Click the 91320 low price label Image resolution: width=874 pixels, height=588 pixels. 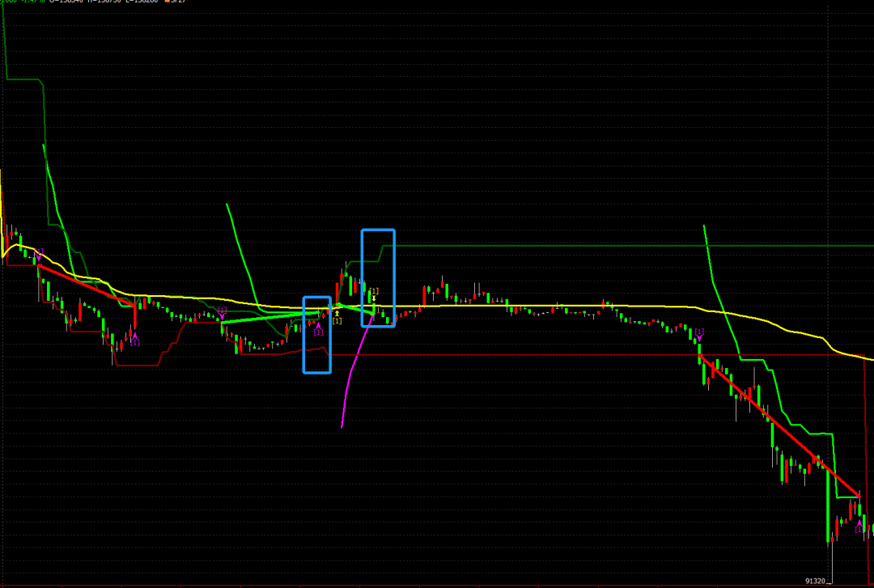(x=816, y=581)
